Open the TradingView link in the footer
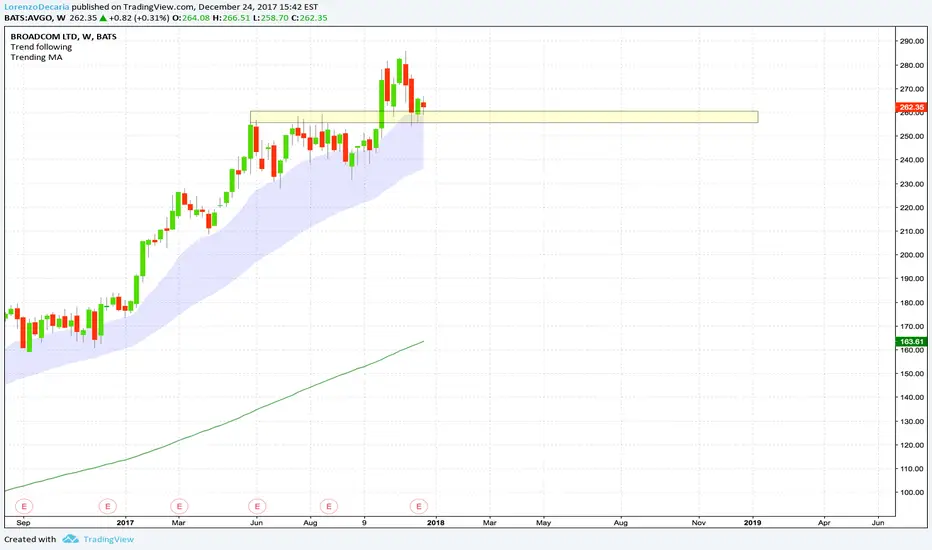932x550 pixels. 108,539
